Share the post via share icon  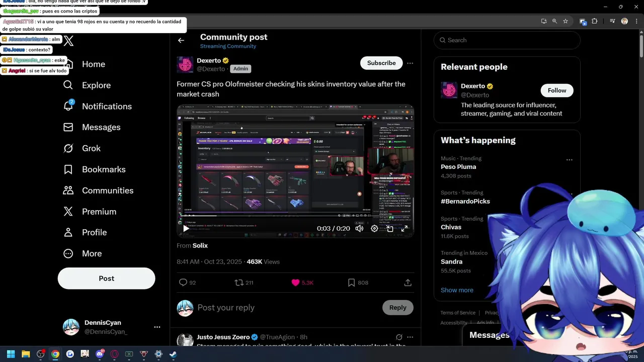[408, 283]
